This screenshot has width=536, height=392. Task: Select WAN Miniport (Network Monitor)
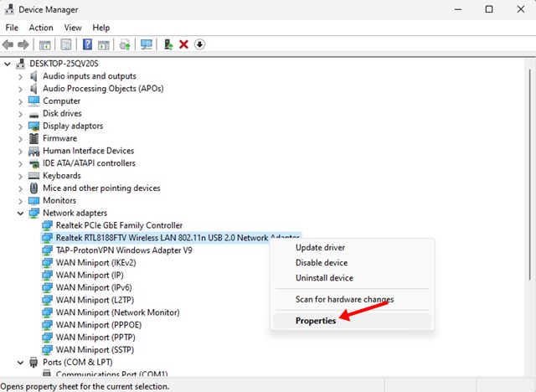click(117, 312)
